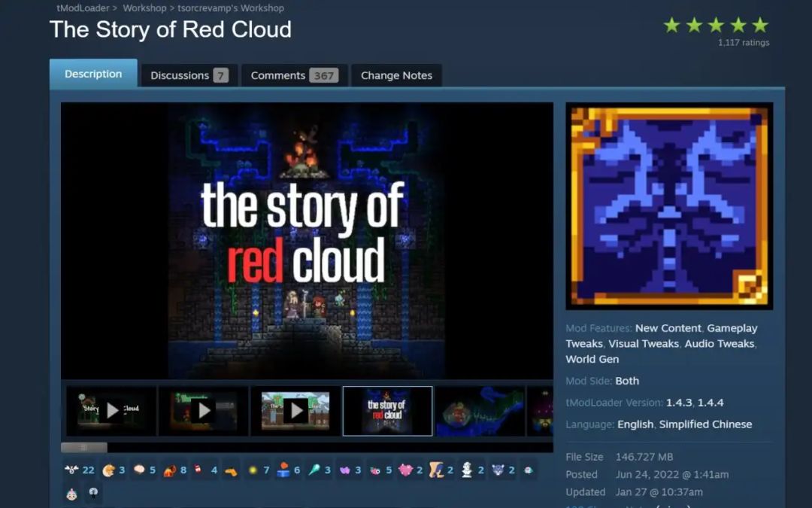The image size is (812, 508).
Task: Open the Discussions tab
Action: 189,75
